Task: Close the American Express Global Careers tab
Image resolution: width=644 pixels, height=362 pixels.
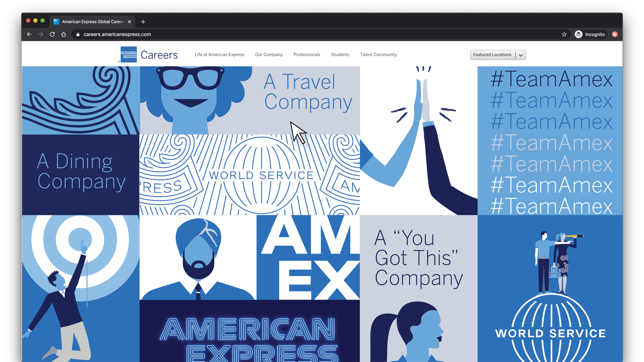Action: [x=130, y=22]
